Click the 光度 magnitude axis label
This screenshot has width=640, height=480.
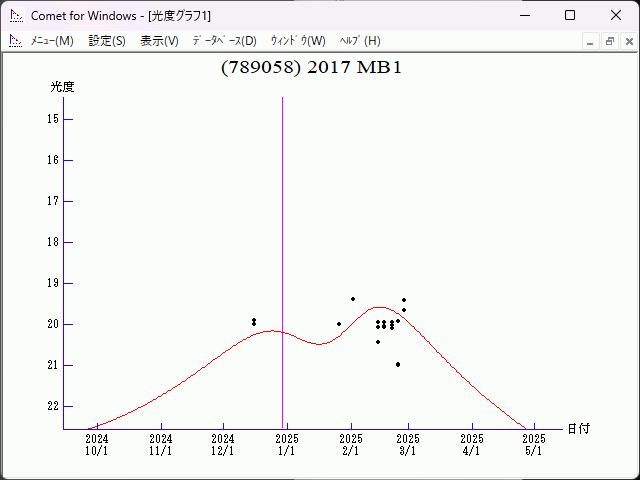click(63, 87)
